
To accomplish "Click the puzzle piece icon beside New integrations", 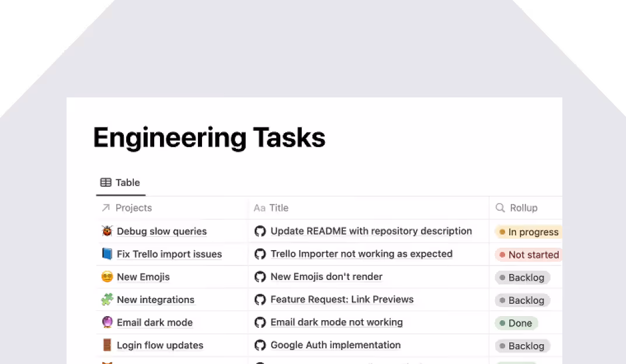I will [107, 299].
